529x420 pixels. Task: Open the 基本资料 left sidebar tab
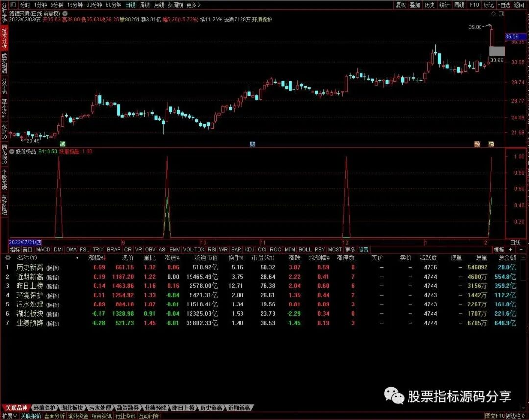[4, 109]
